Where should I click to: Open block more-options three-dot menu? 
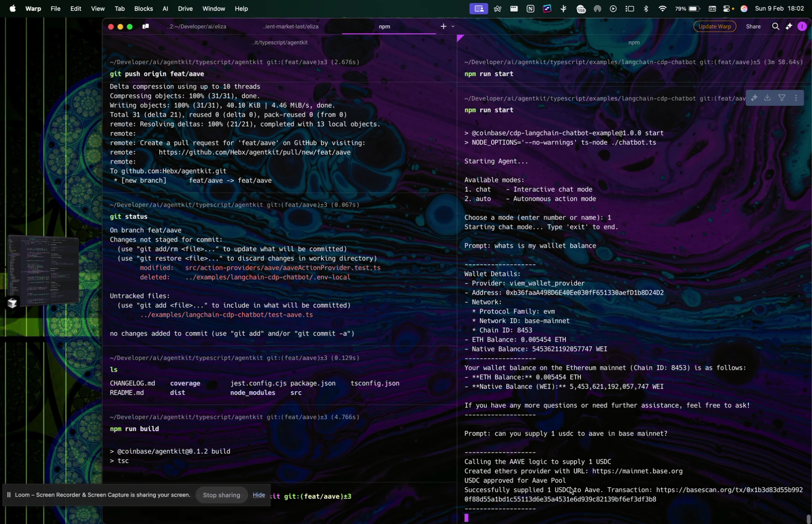tap(795, 98)
